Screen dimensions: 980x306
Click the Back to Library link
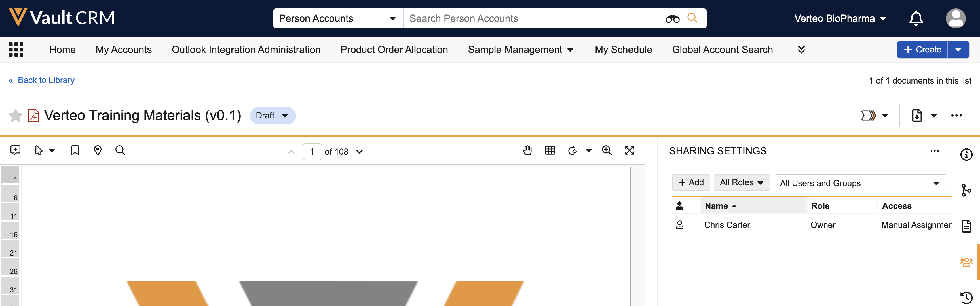(x=46, y=80)
